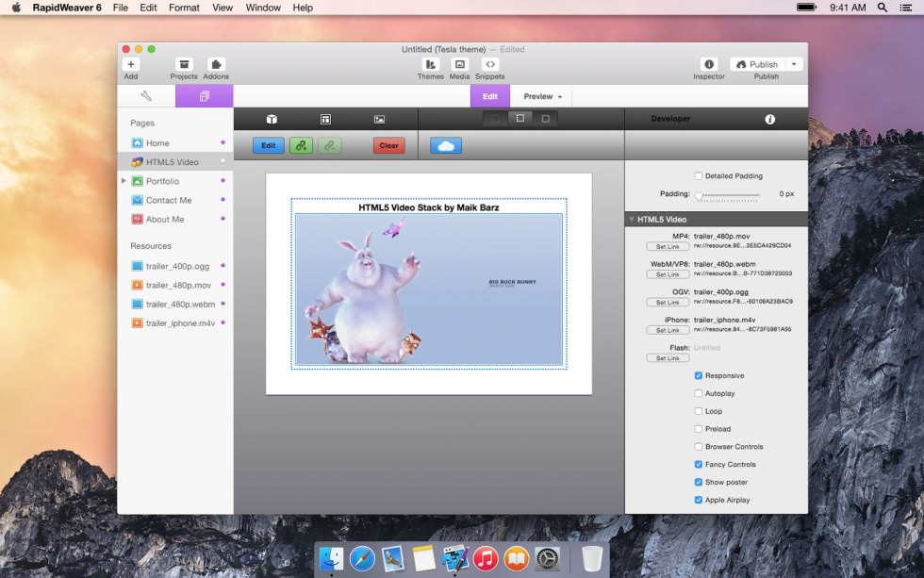Click the Add page plus icon

click(131, 64)
